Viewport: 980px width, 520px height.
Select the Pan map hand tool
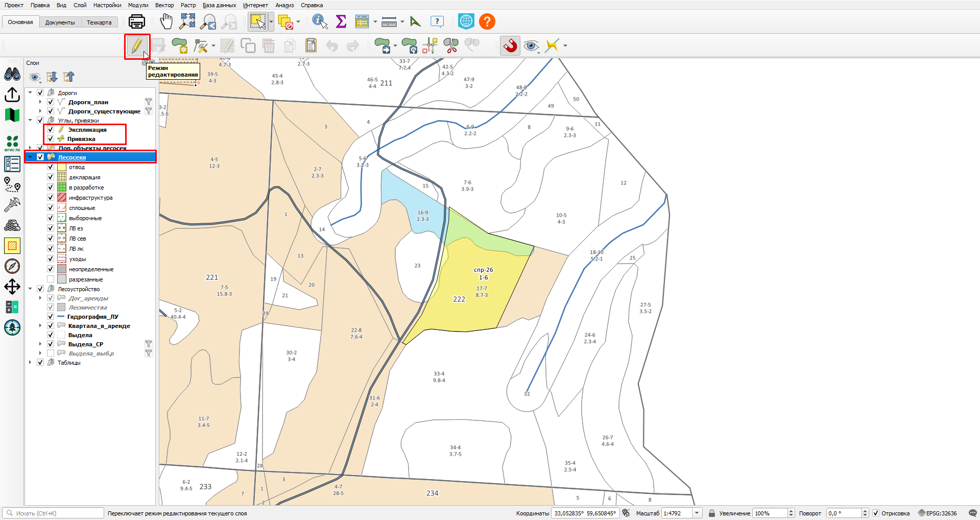click(166, 21)
